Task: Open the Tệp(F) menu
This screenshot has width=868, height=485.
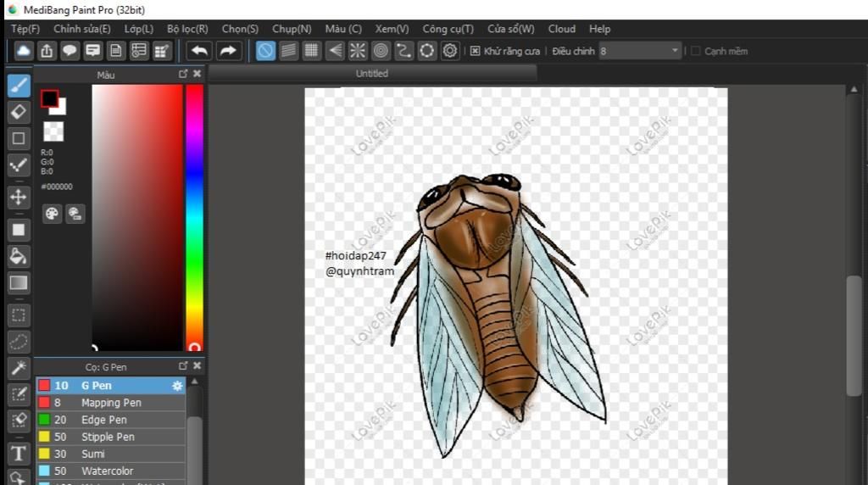Action: (x=25, y=29)
